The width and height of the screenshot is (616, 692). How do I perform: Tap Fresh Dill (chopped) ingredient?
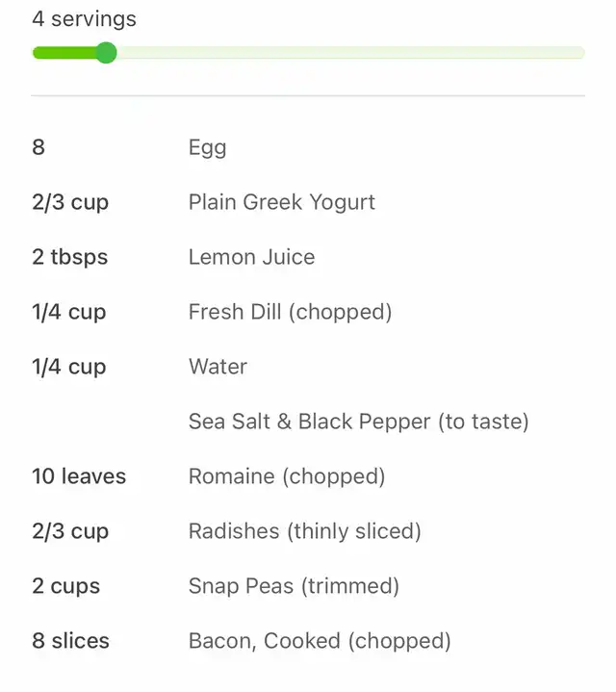[x=290, y=312]
